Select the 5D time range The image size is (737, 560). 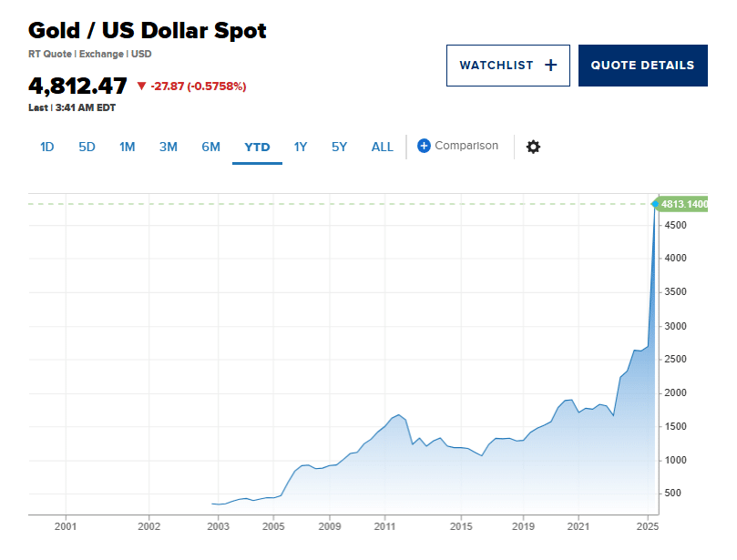pyautogui.click(x=87, y=147)
